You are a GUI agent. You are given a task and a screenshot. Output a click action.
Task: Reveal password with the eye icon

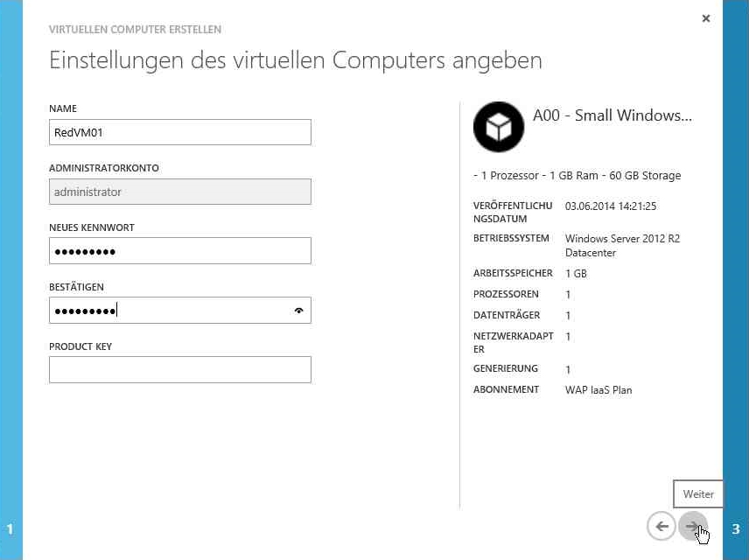pos(299,311)
